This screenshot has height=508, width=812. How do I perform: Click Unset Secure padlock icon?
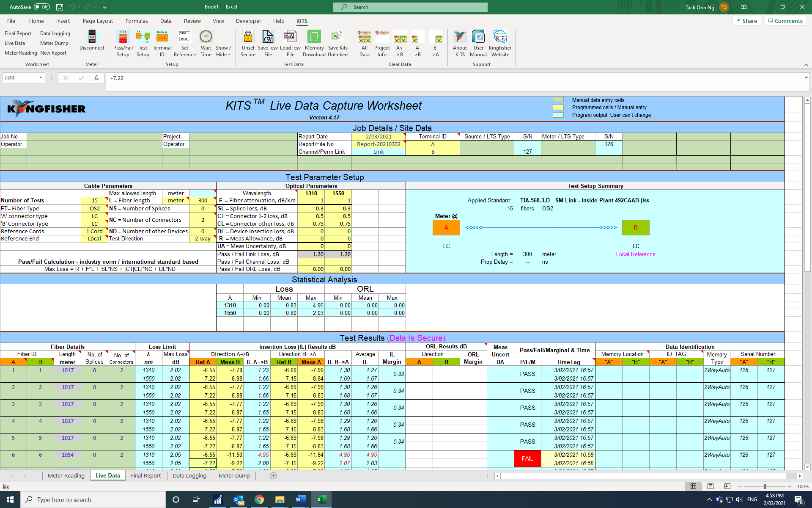(x=248, y=37)
